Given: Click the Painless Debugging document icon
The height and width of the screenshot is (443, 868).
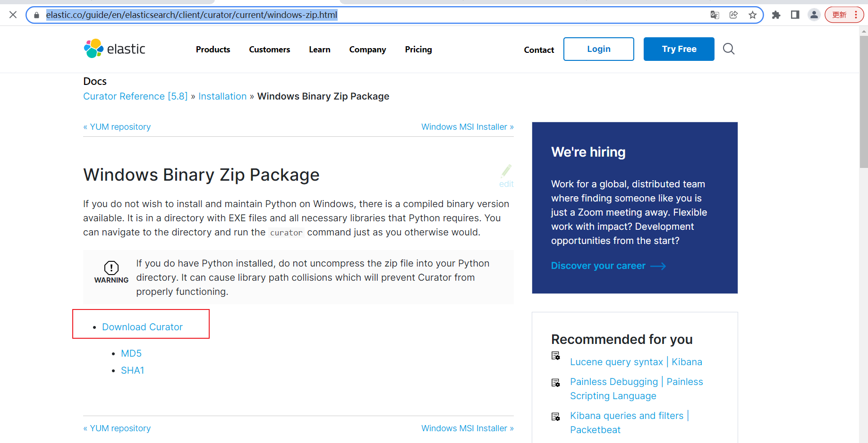Looking at the screenshot, I should pos(556,383).
